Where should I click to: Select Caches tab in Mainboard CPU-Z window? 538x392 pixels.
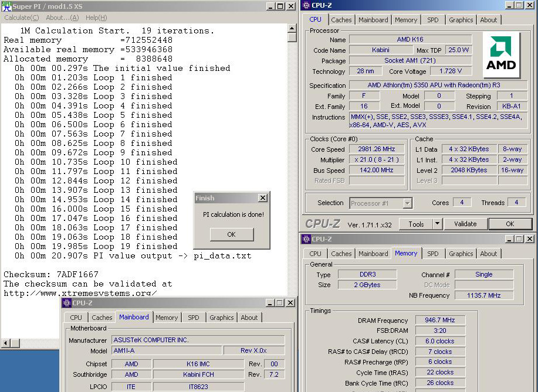coord(102,318)
